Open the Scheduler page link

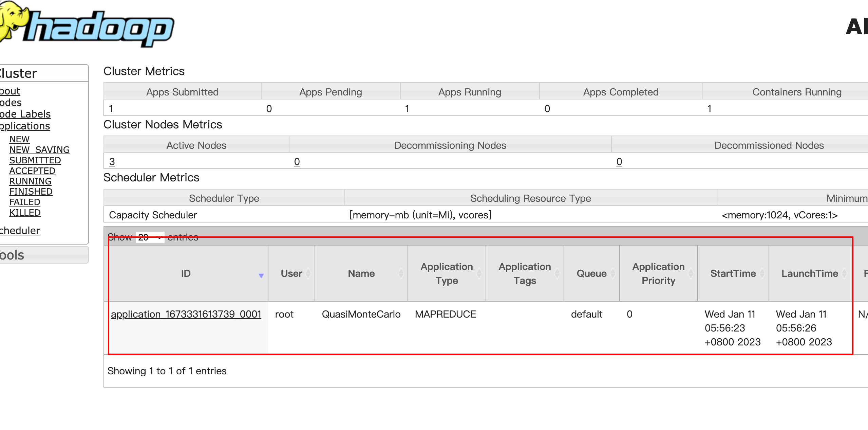tap(20, 231)
